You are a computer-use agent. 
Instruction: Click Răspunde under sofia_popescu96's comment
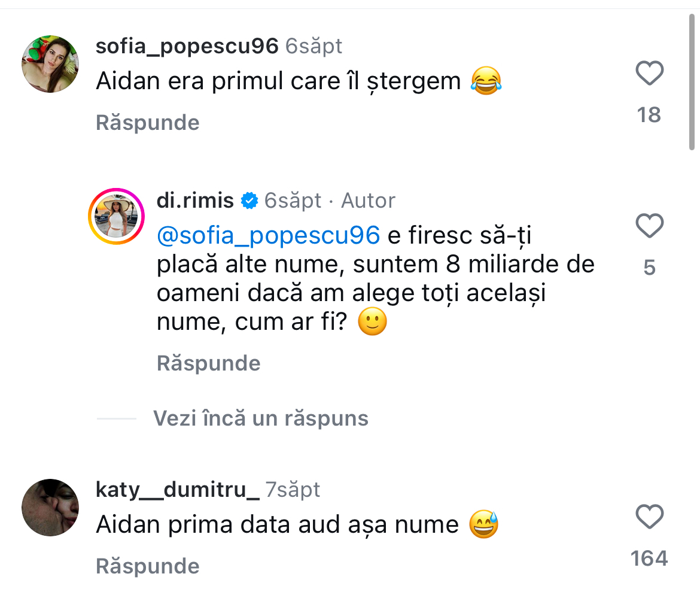[147, 123]
